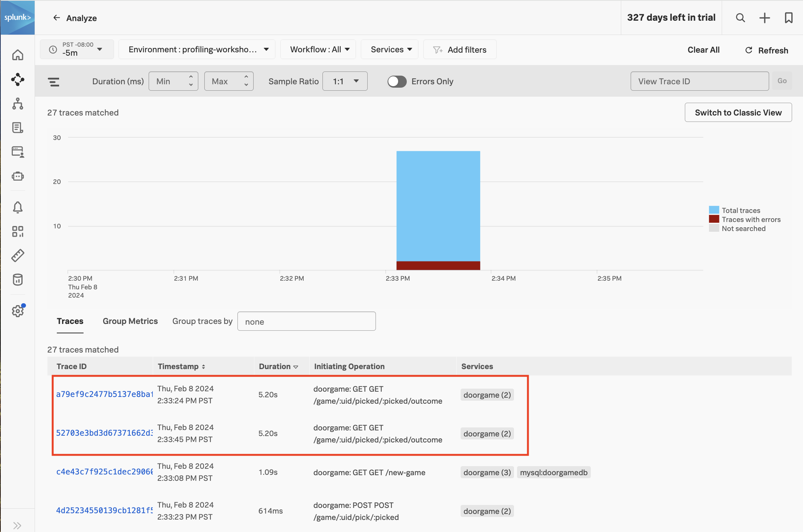This screenshot has height=532, width=803.
Task: Open the -5m time range picker
Action: coord(77,50)
